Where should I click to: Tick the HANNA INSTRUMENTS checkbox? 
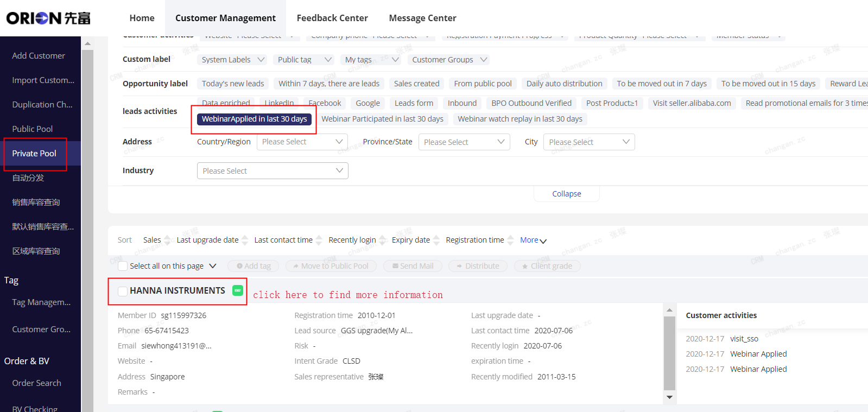point(123,291)
